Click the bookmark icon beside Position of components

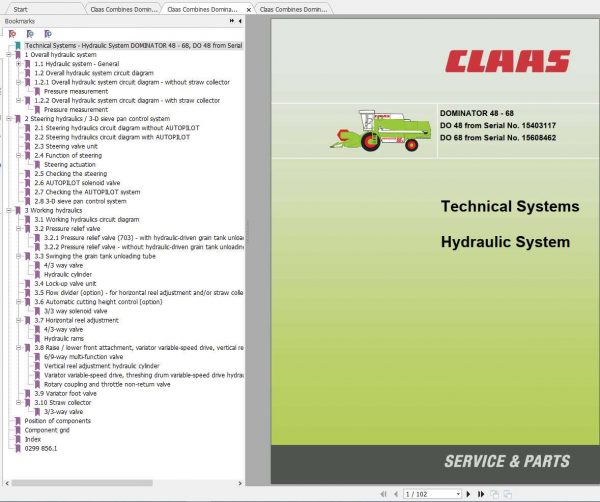[x=18, y=421]
